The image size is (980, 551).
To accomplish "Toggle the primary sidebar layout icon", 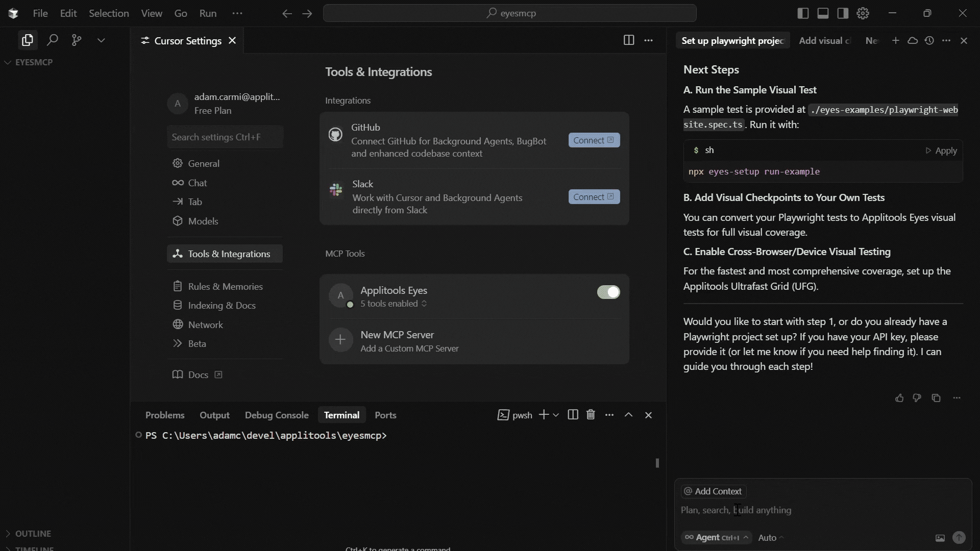I will click(803, 13).
